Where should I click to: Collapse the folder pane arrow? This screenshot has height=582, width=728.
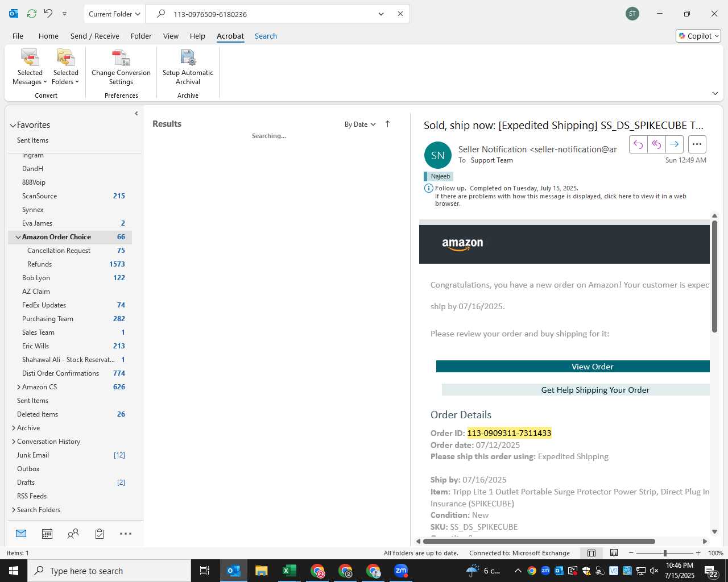(136, 114)
